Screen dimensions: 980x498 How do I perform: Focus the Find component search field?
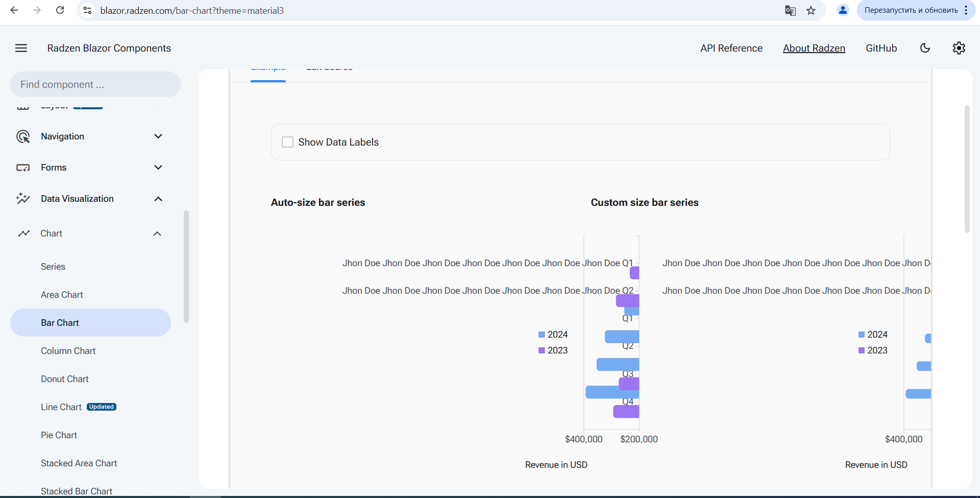pos(95,84)
